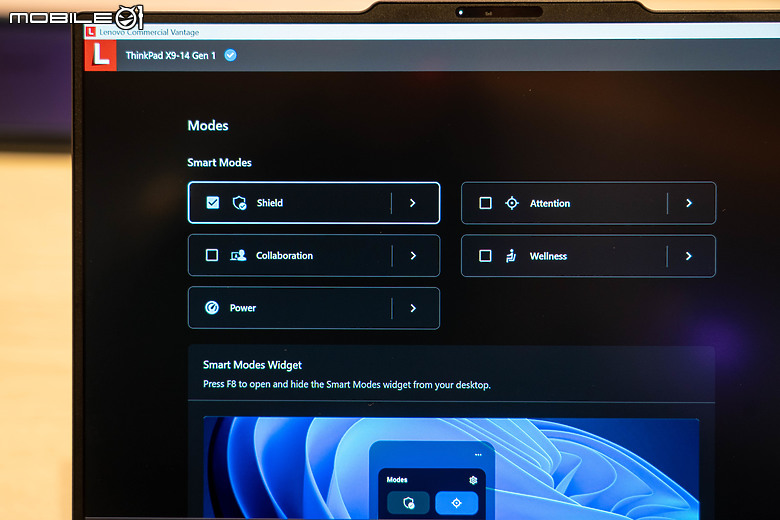The height and width of the screenshot is (520, 780).
Task: Click the Smart Modes section heading
Action: click(x=219, y=163)
